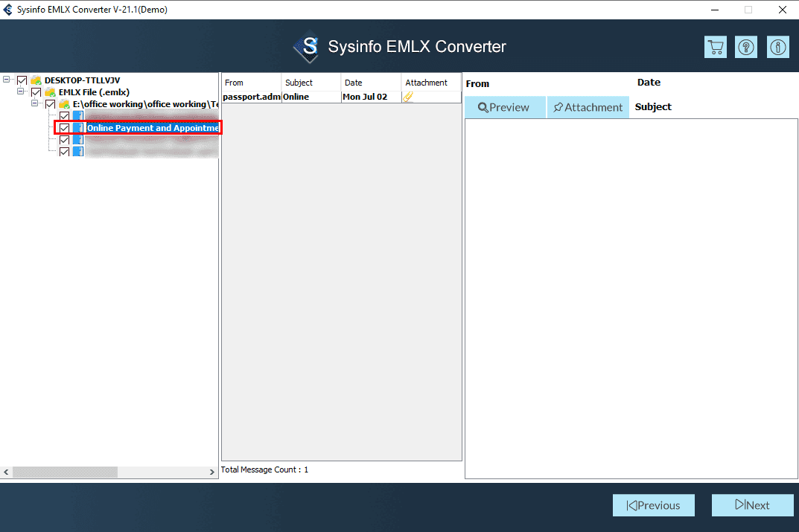Toggle checkbox of first blurred file above Online Payment
Image resolution: width=799 pixels, height=532 pixels.
(64, 116)
